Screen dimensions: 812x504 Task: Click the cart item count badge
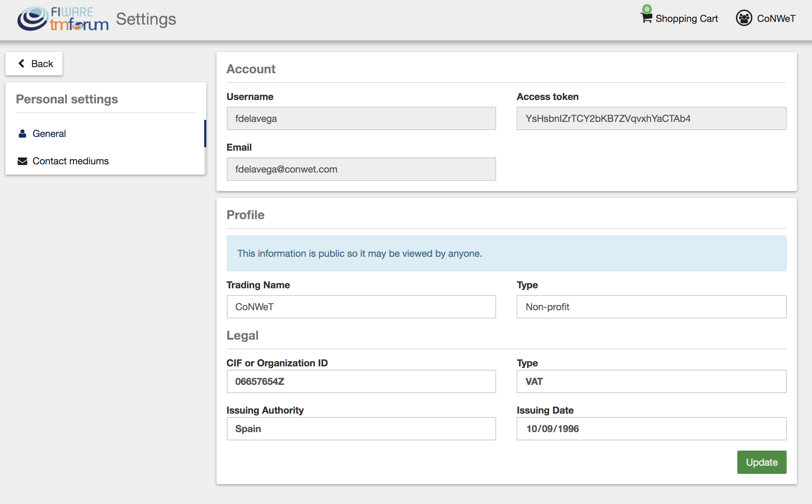(647, 9)
